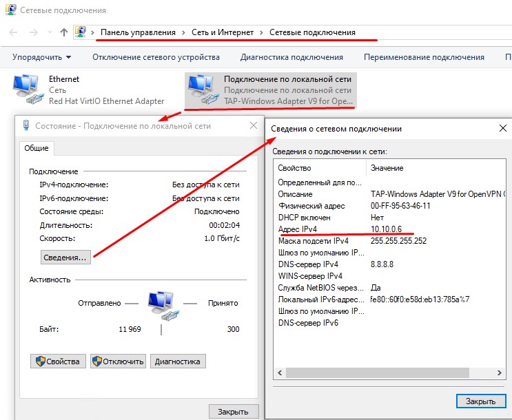The image size is (512, 420).
Task: Open adapter Свойства with shield button
Action: coord(58,361)
